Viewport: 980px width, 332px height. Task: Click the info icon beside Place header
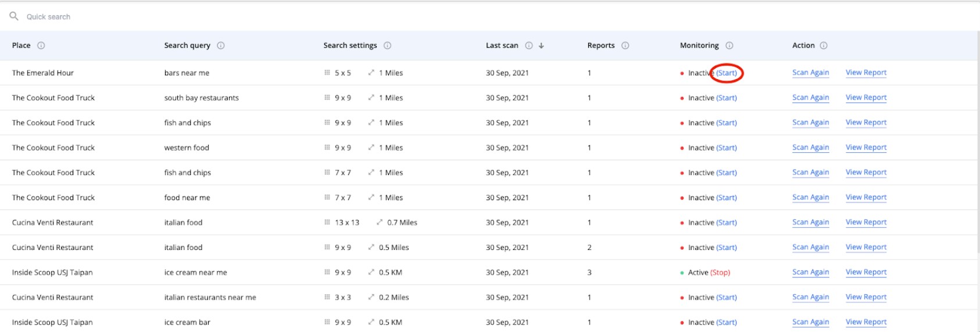[x=41, y=45]
